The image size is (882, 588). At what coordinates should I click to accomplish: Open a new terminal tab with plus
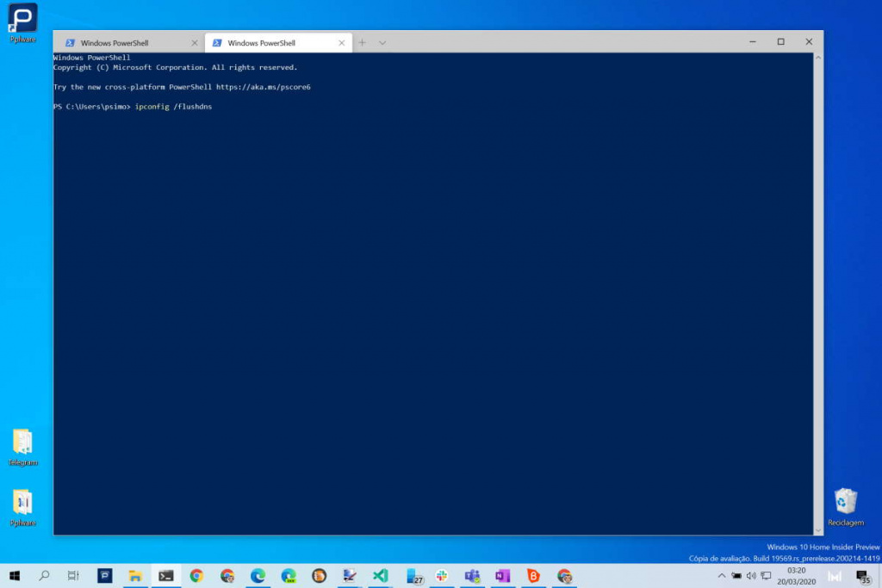click(x=362, y=43)
